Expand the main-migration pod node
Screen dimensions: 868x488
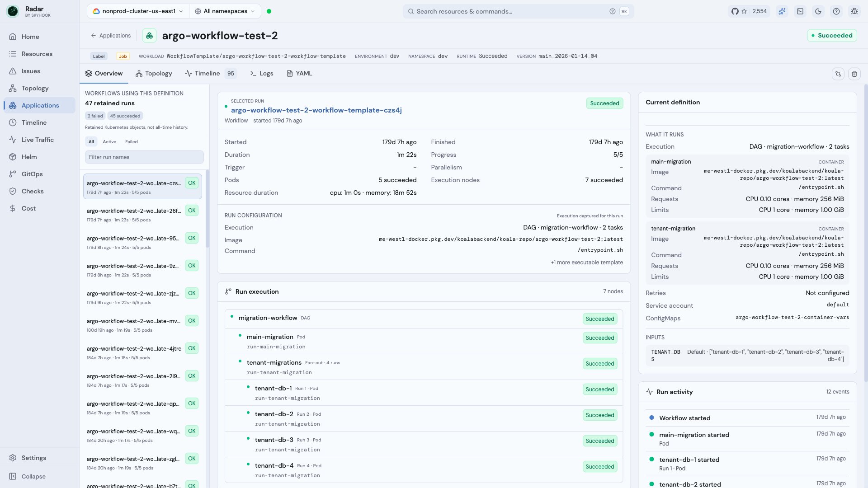[x=424, y=341]
